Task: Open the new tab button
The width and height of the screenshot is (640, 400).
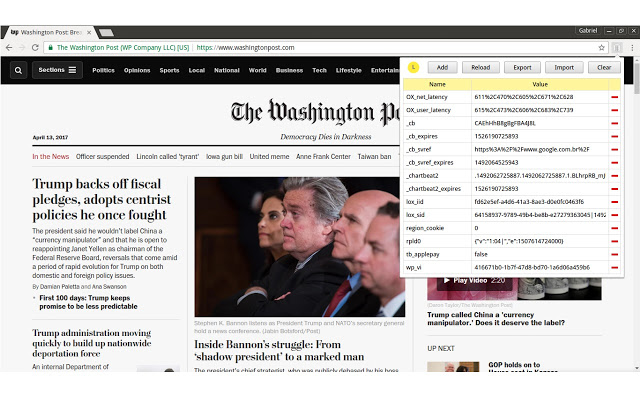Action: (106, 33)
